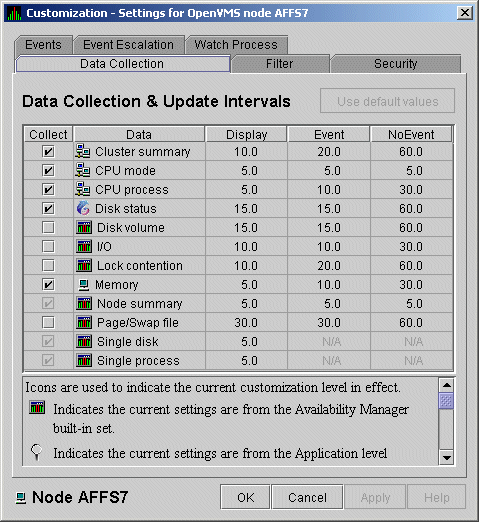Open the Filter tab
Viewport: 479px width, 522px height.
279,64
